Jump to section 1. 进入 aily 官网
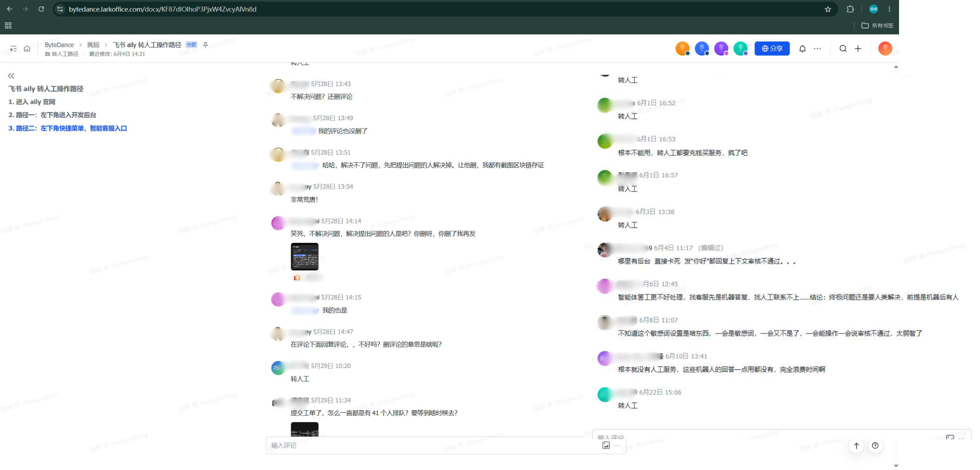The image size is (980, 470). [x=32, y=102]
